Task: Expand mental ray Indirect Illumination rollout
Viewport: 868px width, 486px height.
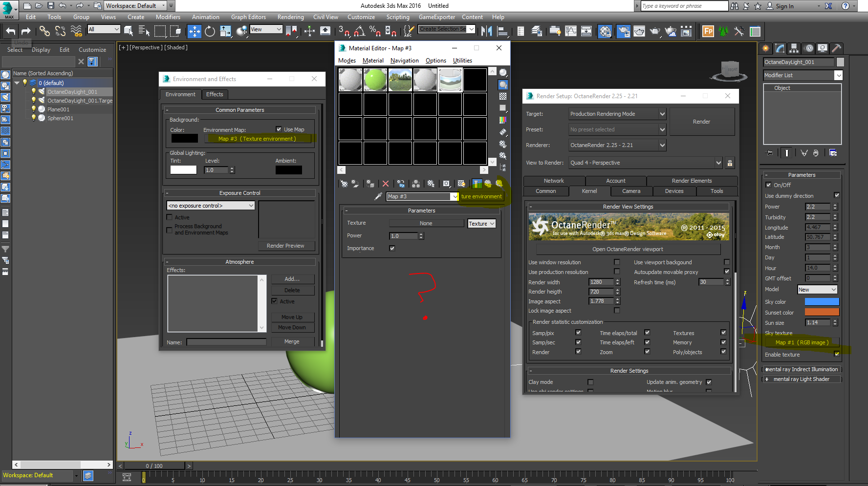Action: click(x=802, y=369)
